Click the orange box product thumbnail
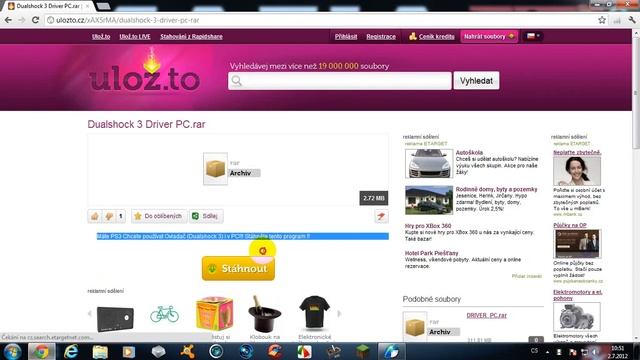The width and height of the screenshot is (640, 360). tap(214, 313)
